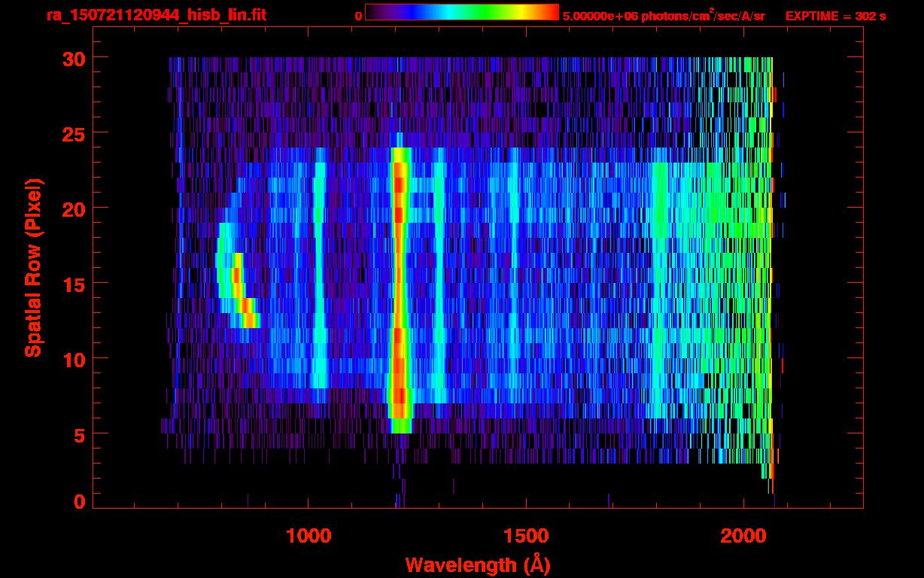Click the EXPTIME = 302 s text
Screen dimensions: 924x578
[x=835, y=16]
